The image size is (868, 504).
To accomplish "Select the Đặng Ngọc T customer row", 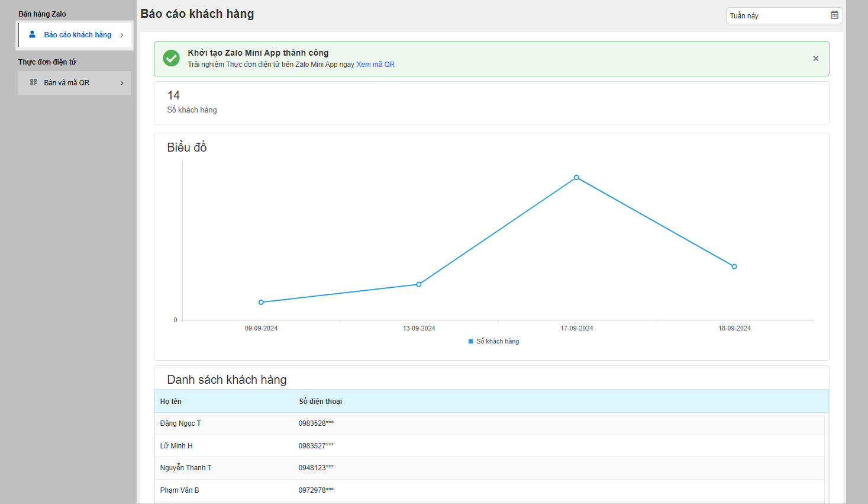I will pyautogui.click(x=180, y=423).
